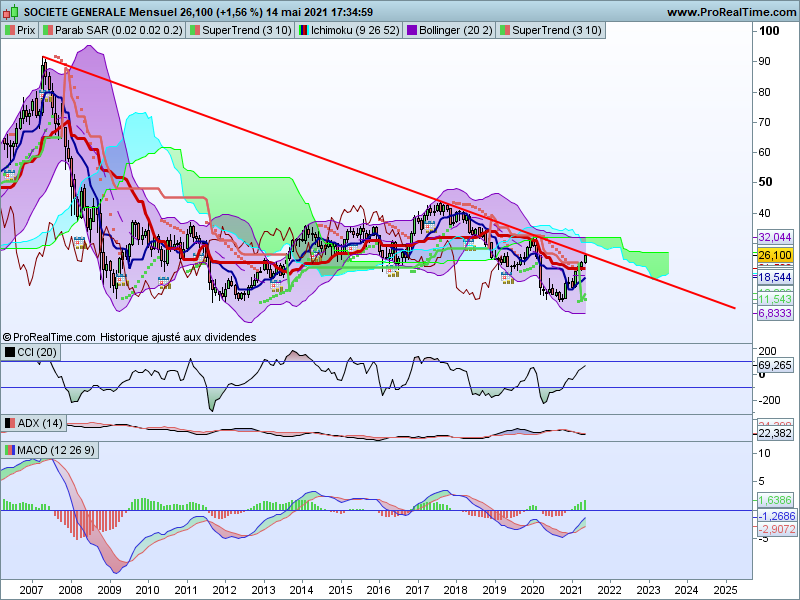Viewport: 800px width, 600px height.
Task: Click the 2007 year on the time axis
Action: pyautogui.click(x=31, y=590)
